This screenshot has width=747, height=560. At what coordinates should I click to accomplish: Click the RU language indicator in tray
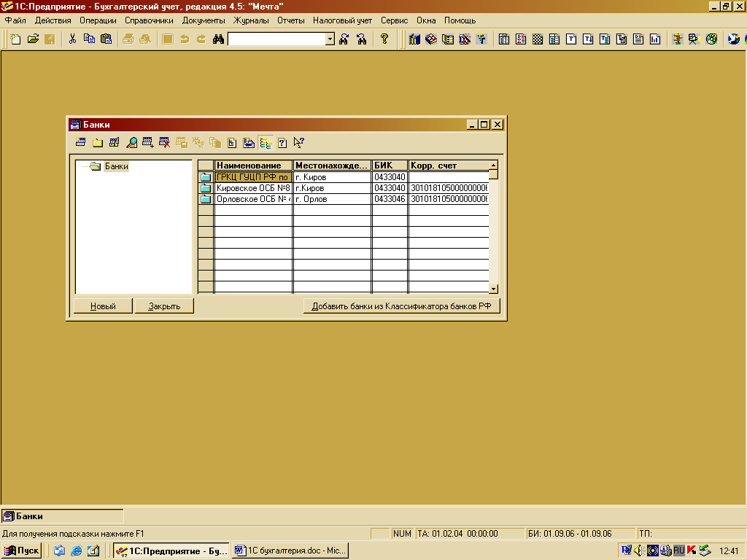(678, 551)
